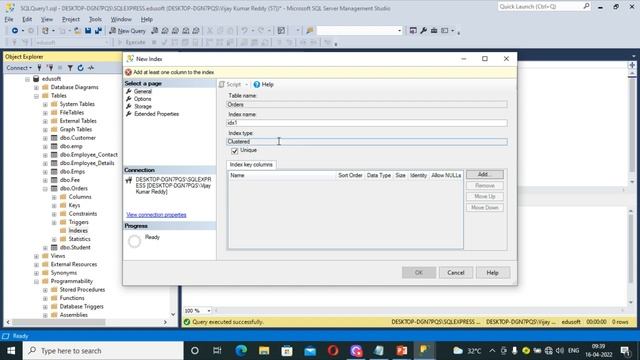The height and width of the screenshot is (360, 640).
Task: Click the Add button for index columns
Action: 484,175
